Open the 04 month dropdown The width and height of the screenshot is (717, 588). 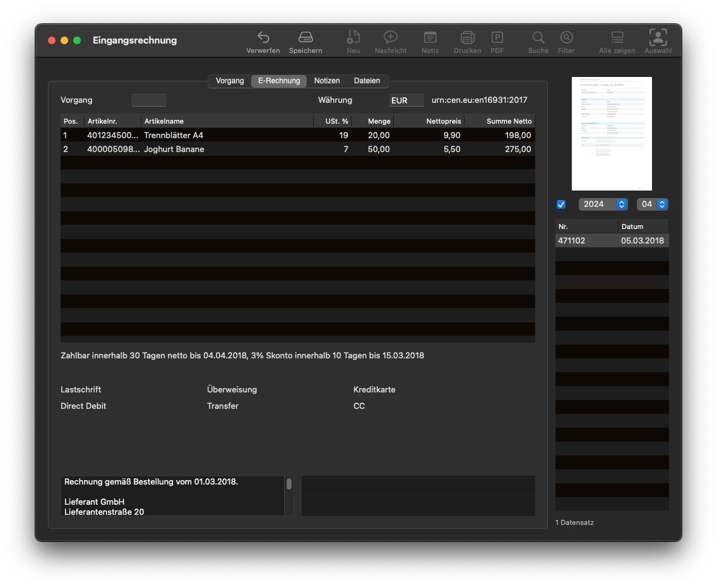coord(652,204)
